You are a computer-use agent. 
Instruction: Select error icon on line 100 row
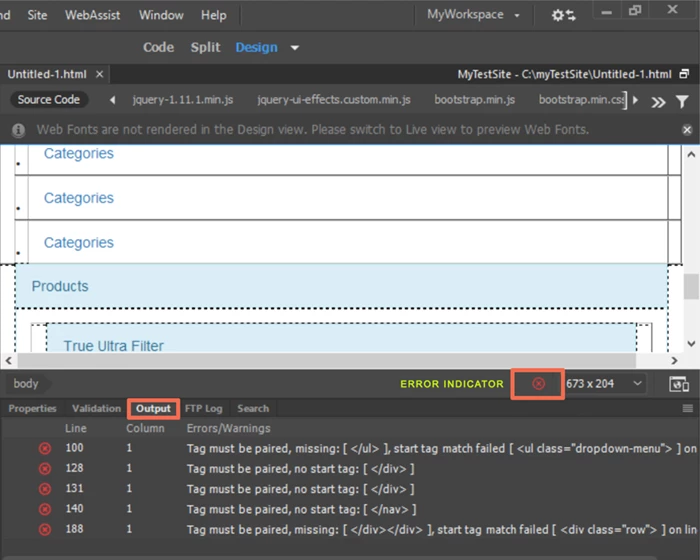pos(45,448)
